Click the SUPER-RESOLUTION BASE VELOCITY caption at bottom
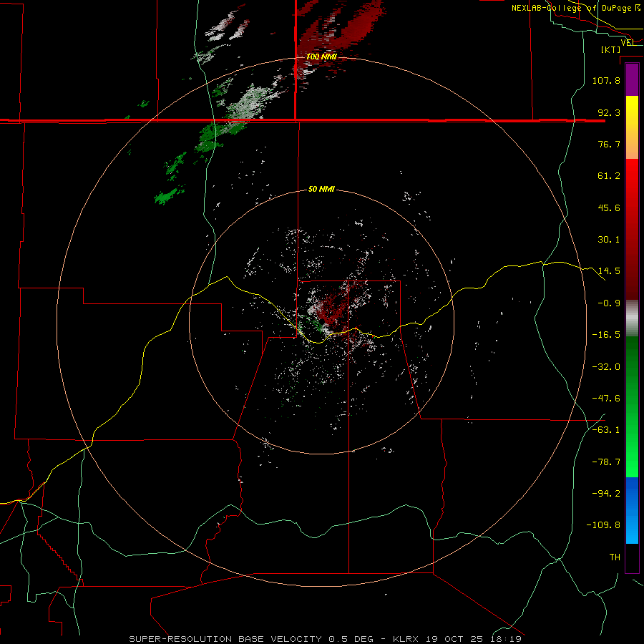The height and width of the screenshot is (644, 644). pos(225,639)
